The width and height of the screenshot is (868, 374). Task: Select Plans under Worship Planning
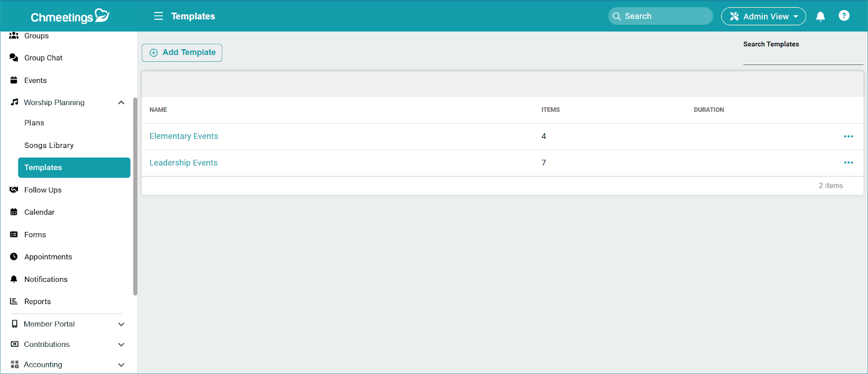pyautogui.click(x=34, y=123)
